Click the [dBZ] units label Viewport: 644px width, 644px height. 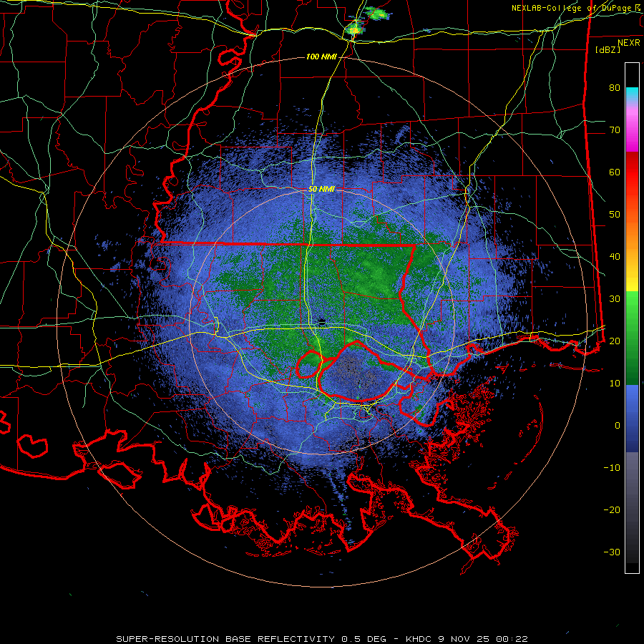click(608, 49)
